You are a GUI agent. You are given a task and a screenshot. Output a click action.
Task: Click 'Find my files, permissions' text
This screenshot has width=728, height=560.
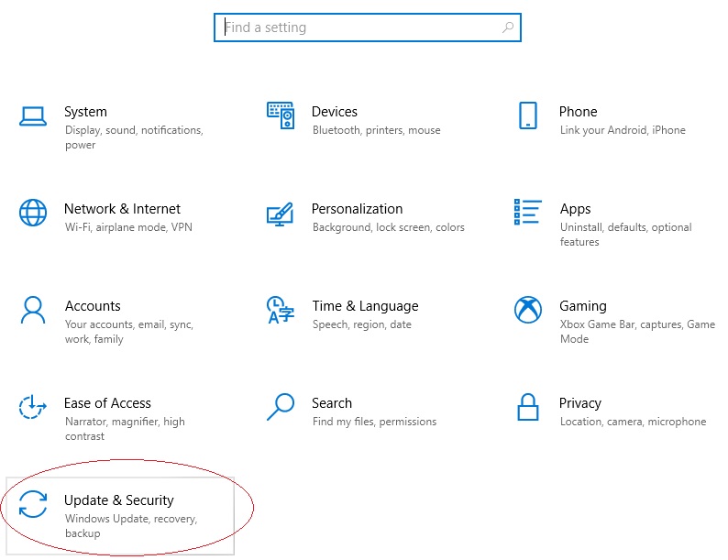pos(374,422)
